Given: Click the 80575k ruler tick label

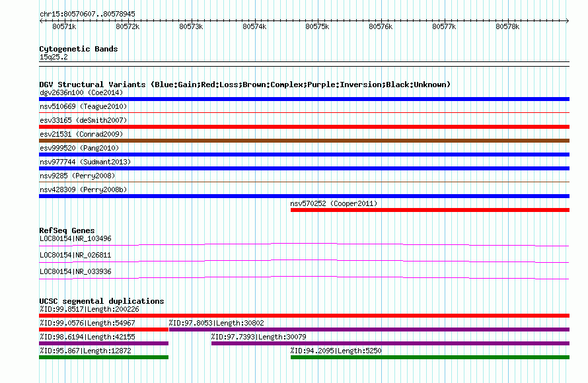Looking at the screenshot, I should [317, 26].
